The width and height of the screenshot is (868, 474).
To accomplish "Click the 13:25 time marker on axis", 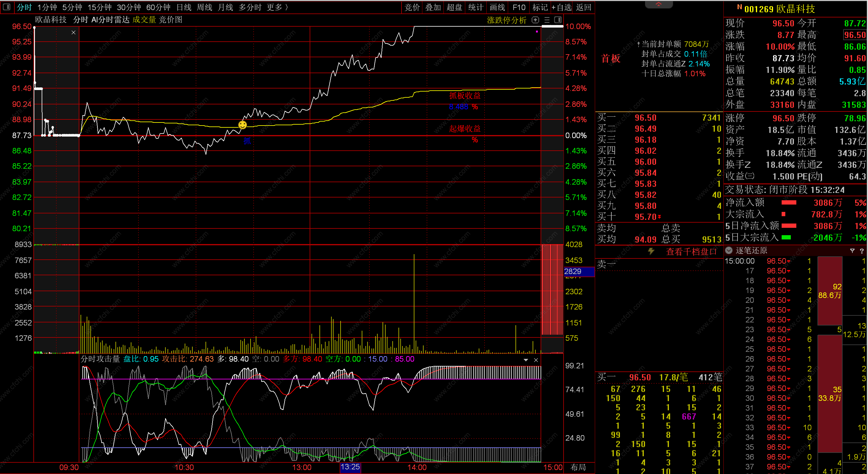I will [350, 467].
